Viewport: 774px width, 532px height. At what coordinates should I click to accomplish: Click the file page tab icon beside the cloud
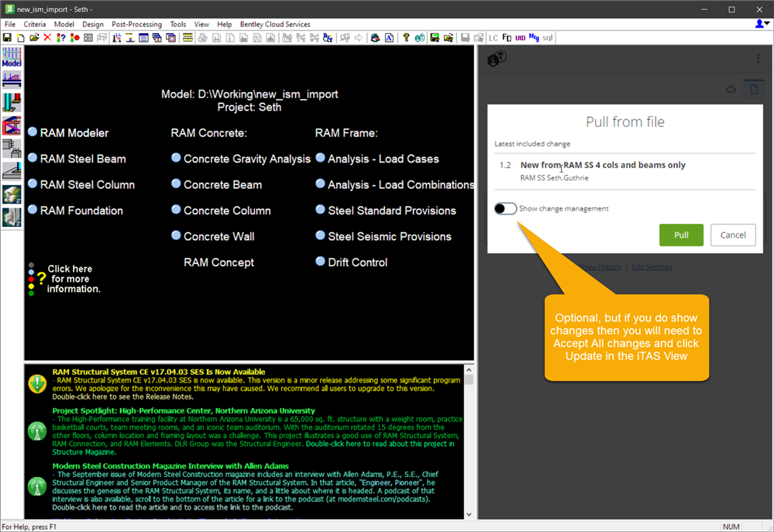tap(754, 89)
